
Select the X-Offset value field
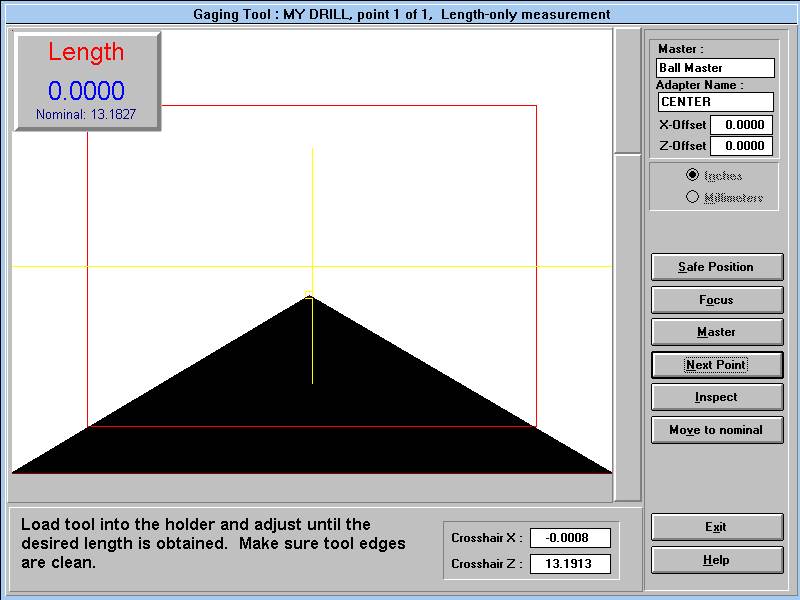pos(741,125)
